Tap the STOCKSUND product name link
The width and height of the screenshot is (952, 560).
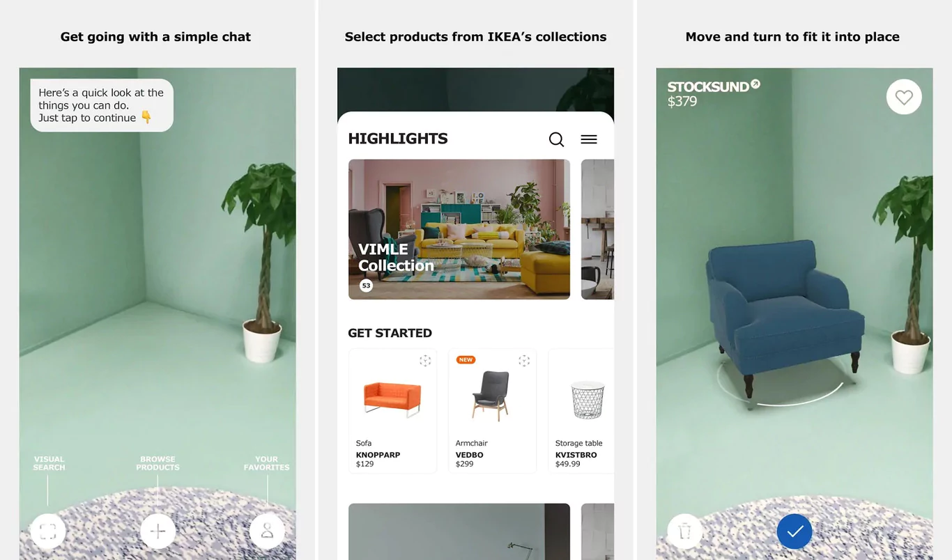coord(708,87)
